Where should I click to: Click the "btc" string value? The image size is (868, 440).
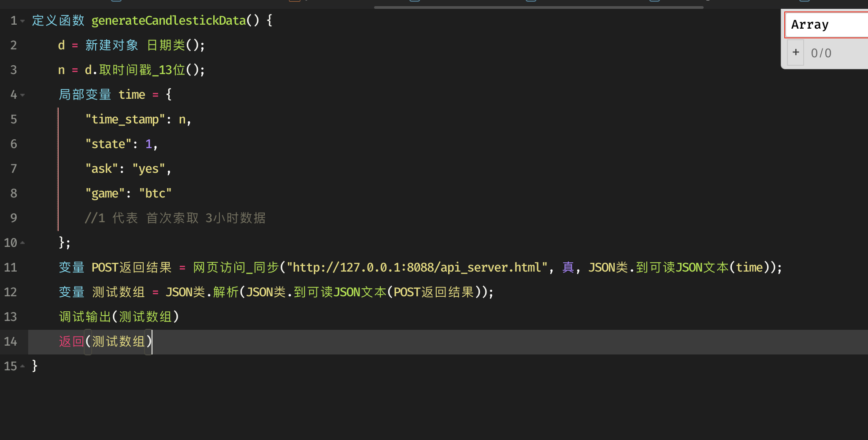(x=155, y=194)
